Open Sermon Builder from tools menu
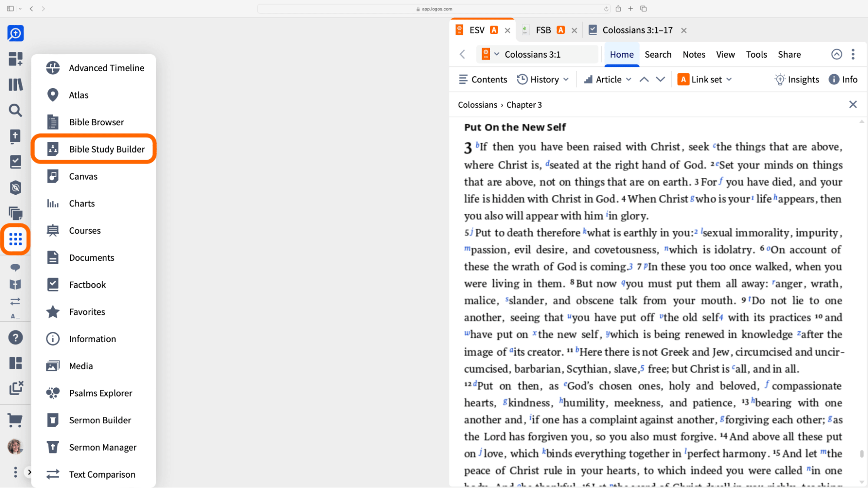The height and width of the screenshot is (488, 868). (94, 420)
